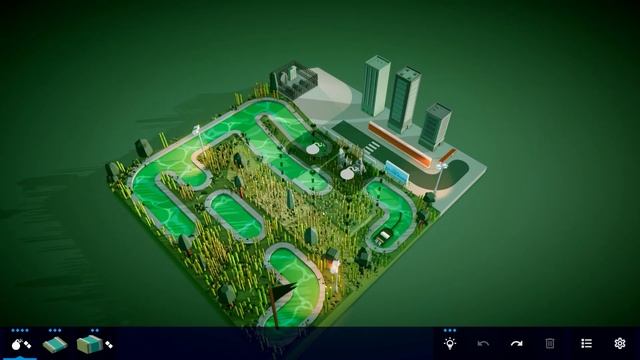Image resolution: width=640 pixels, height=360 pixels.
Task: Open the settings gear
Action: (620, 343)
